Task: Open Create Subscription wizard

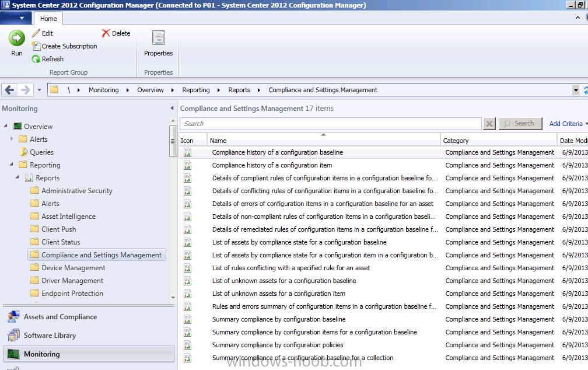Action: pyautogui.click(x=65, y=46)
